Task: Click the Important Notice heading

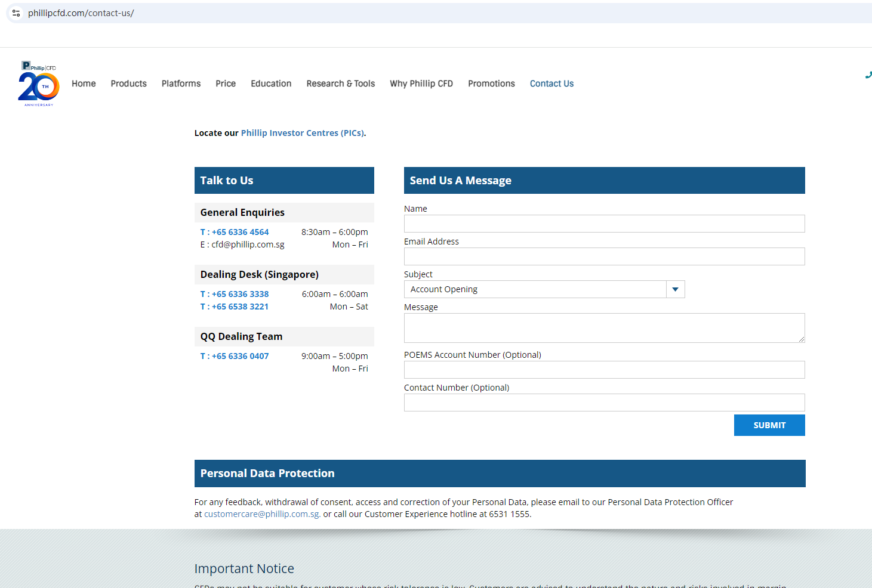Action: click(x=244, y=569)
